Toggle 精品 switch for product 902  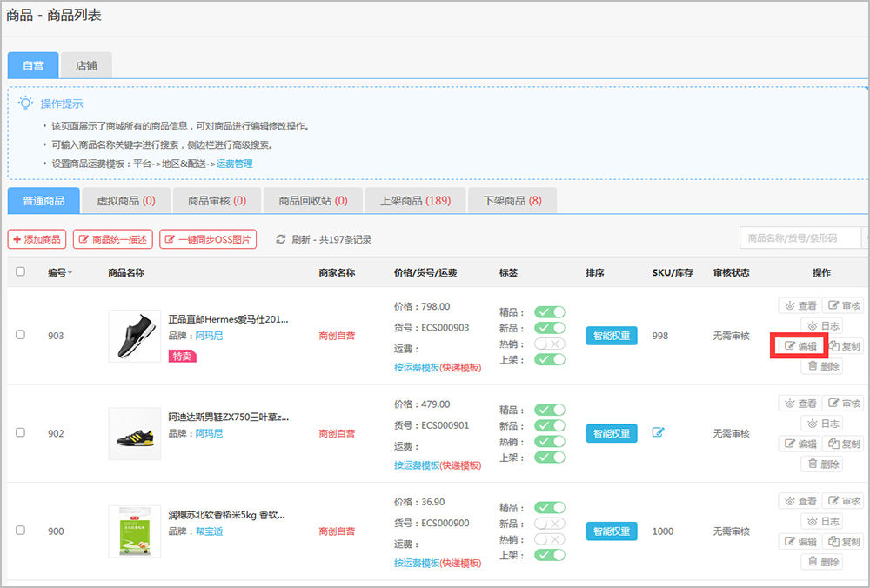coord(550,410)
